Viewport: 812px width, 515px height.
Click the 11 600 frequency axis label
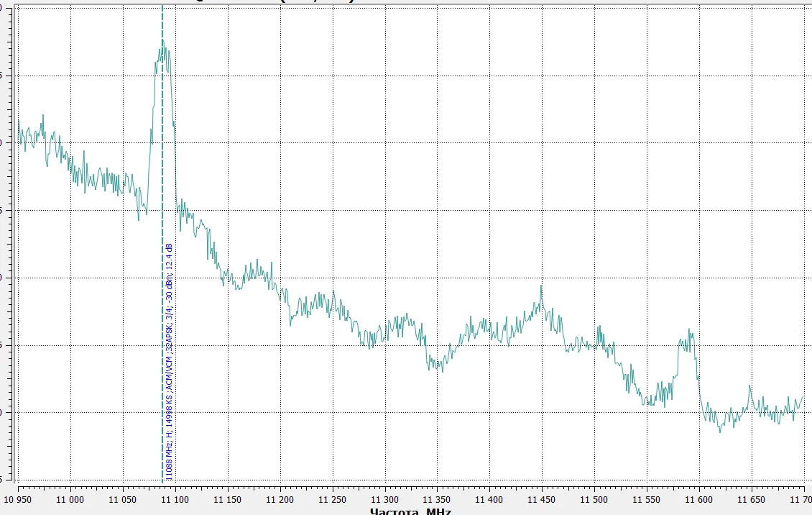pyautogui.click(x=699, y=498)
